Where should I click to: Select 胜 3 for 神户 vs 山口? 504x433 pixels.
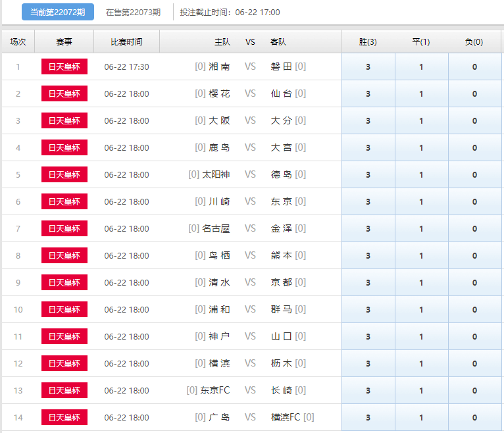pos(368,337)
